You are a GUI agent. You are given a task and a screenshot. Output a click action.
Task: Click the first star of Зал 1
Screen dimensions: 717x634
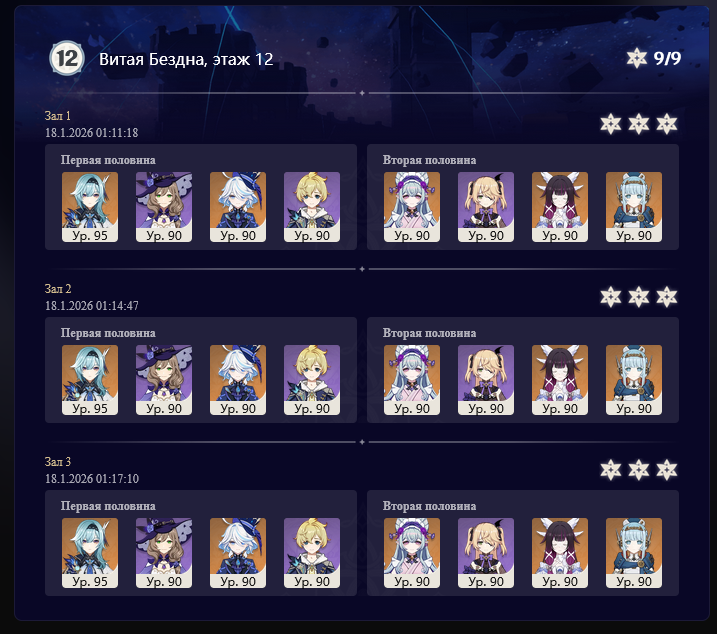click(x=610, y=124)
